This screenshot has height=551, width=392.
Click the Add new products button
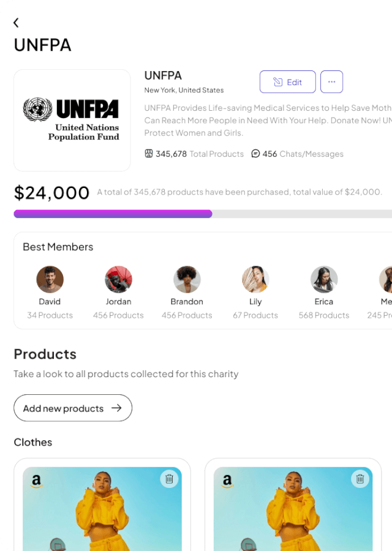73,408
